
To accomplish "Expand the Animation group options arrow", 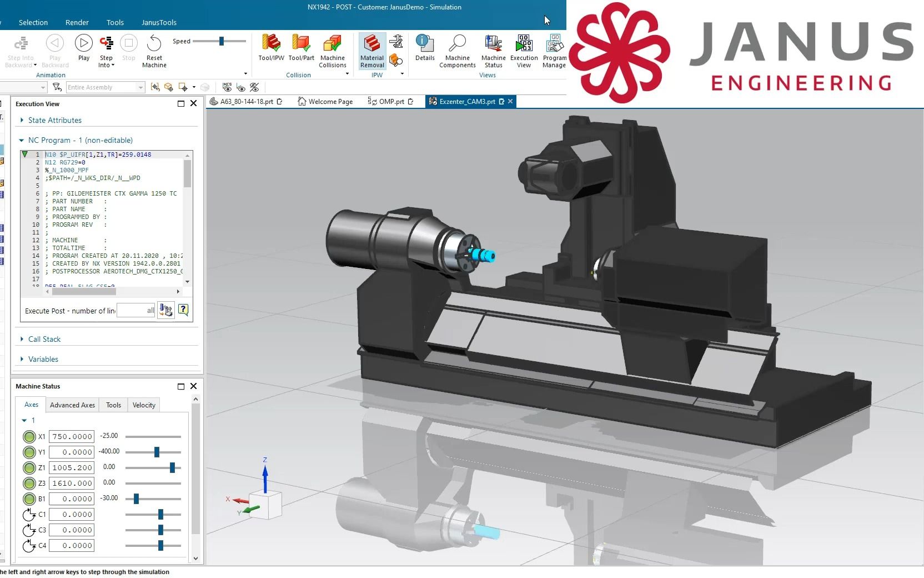I will tap(245, 74).
